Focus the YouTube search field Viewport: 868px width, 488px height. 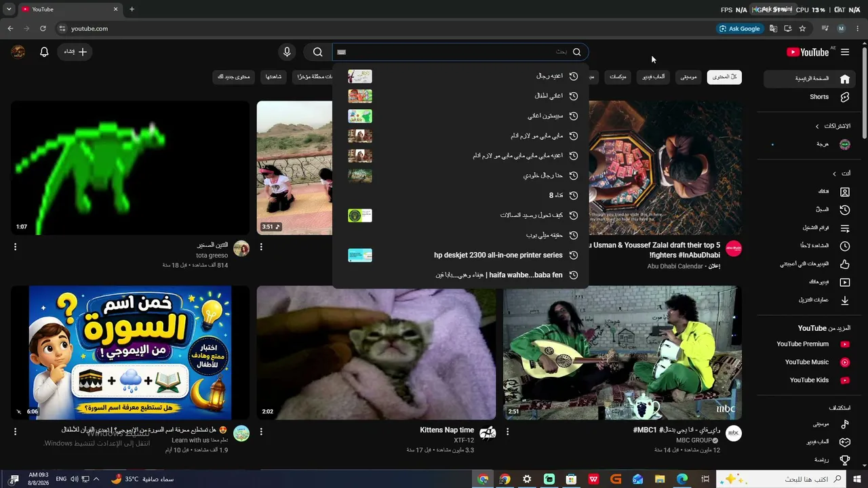[460, 52]
